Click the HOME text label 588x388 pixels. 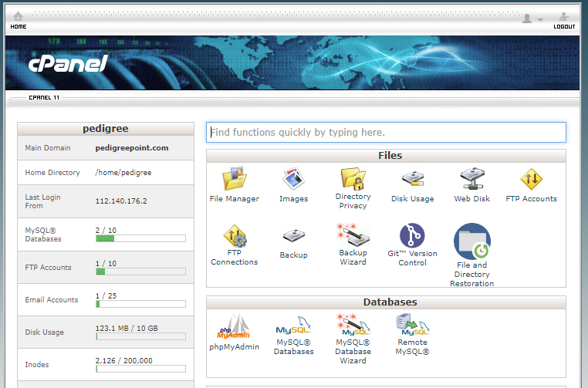point(19,27)
